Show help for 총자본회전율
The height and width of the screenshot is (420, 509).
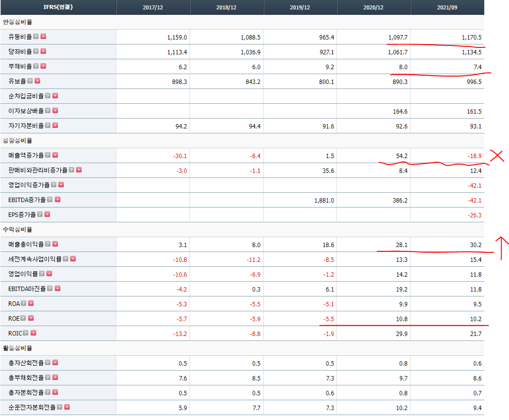point(47,392)
